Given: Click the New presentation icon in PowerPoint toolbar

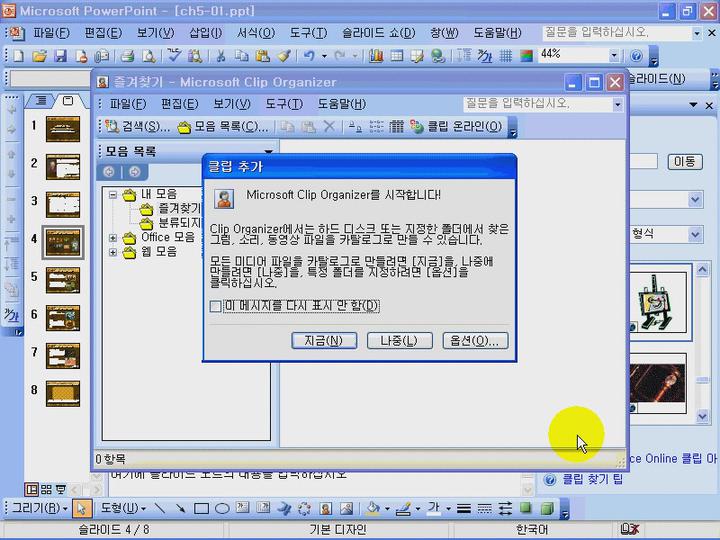Looking at the screenshot, I should pos(18,56).
